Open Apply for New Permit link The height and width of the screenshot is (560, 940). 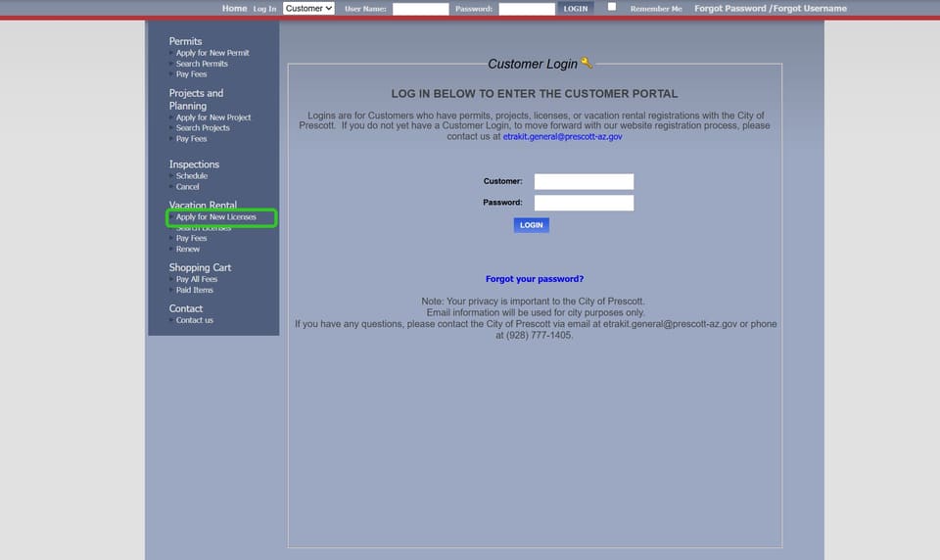coord(212,53)
